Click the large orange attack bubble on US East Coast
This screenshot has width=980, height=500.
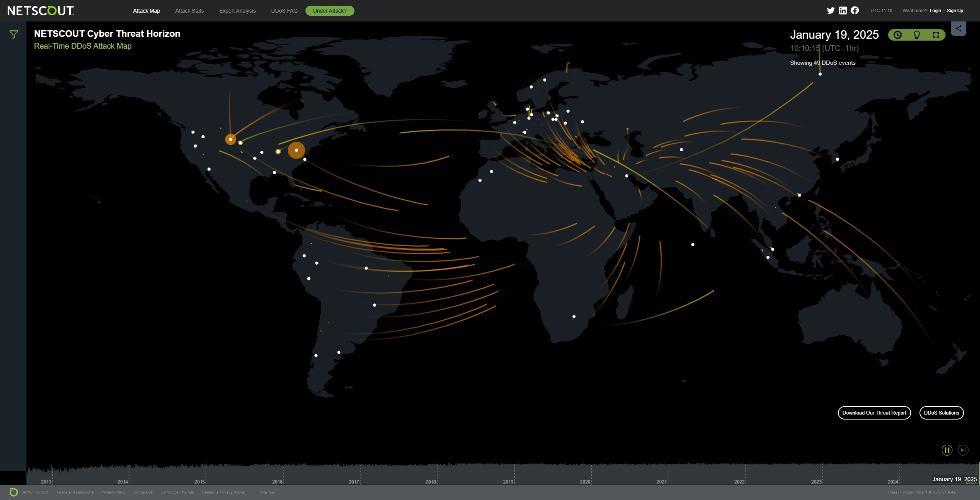[x=296, y=150]
